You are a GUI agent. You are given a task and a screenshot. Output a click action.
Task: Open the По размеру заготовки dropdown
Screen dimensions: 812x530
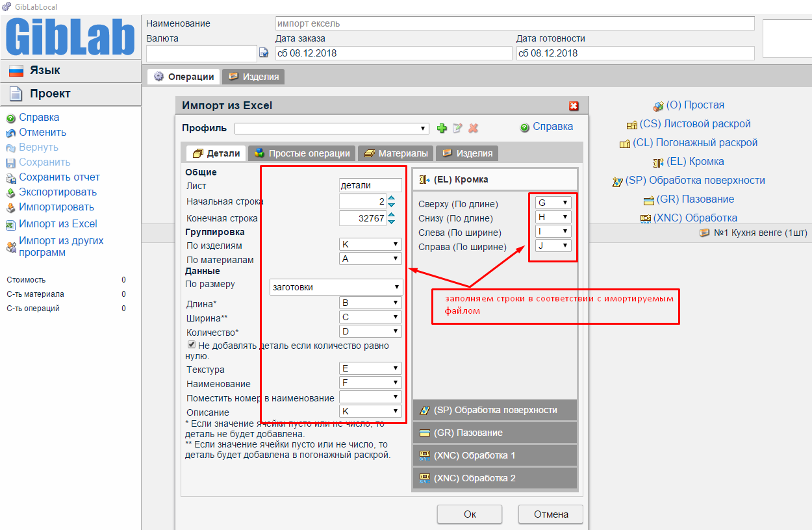[x=336, y=287]
